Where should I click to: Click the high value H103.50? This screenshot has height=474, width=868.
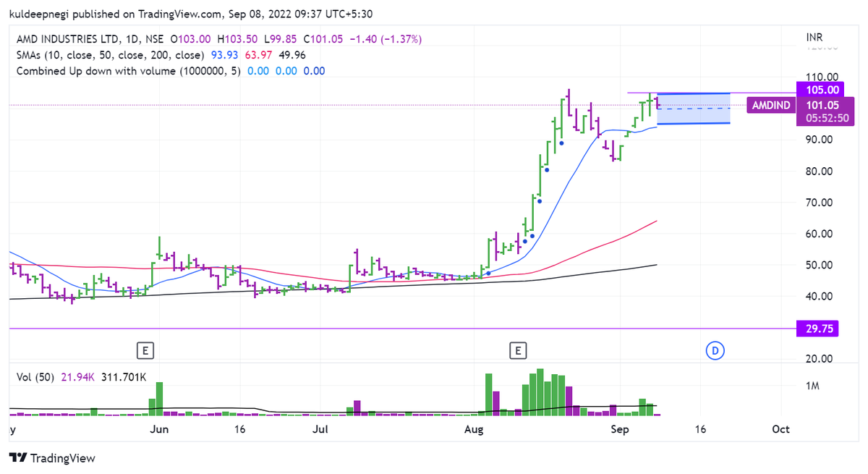(x=236, y=38)
